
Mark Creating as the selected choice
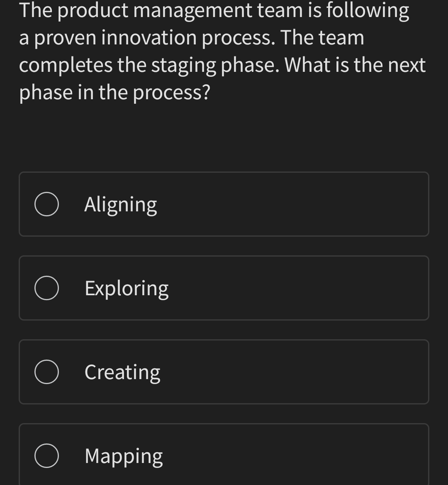point(224,372)
